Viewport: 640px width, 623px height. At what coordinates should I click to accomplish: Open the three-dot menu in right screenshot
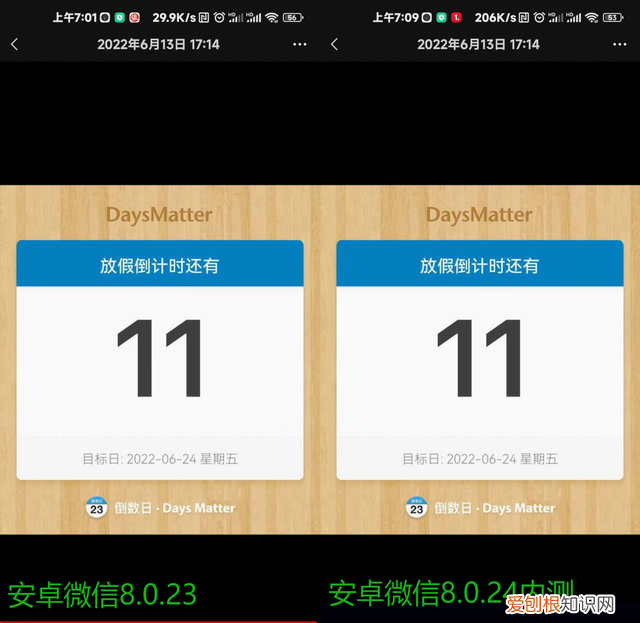tap(620, 44)
